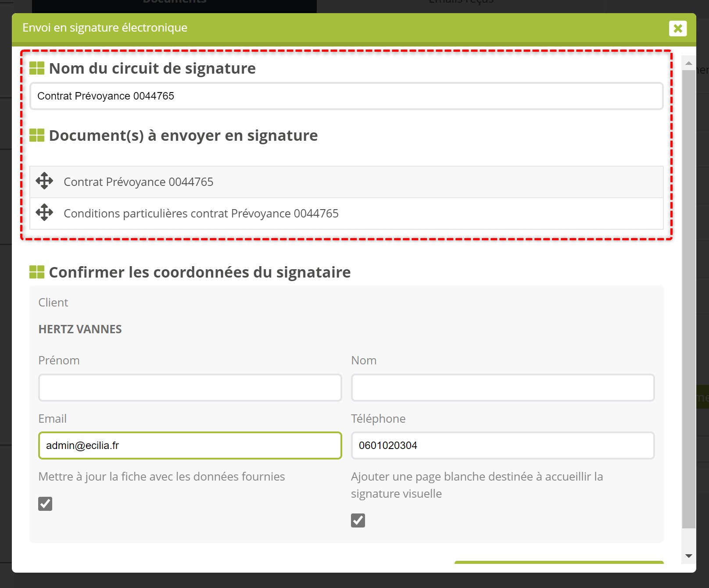Select the Contrat Prévoyance 0044765 document row
The width and height of the screenshot is (709, 588).
pos(347,182)
